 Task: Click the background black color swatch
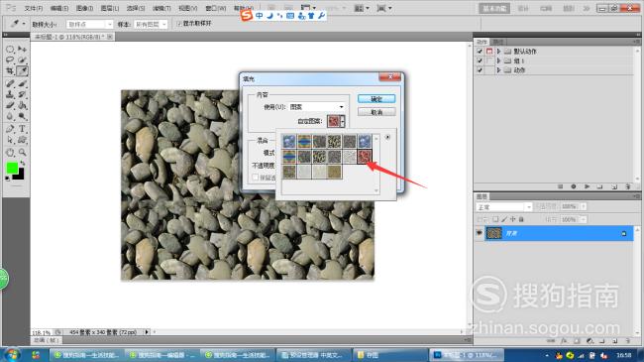point(19,175)
